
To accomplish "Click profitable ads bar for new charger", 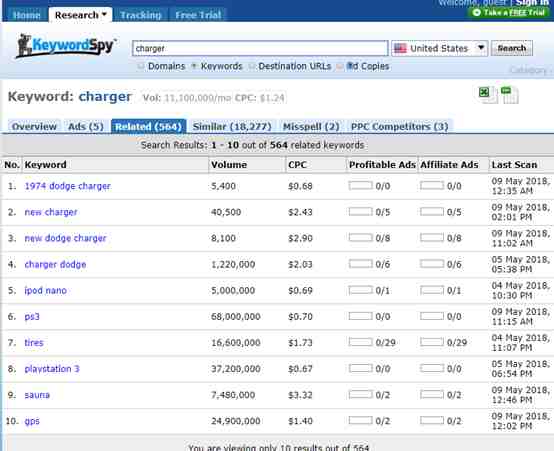I will [x=360, y=212].
